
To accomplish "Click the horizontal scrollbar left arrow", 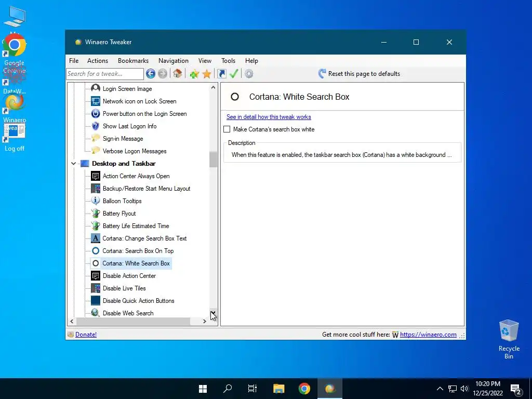I will point(72,321).
